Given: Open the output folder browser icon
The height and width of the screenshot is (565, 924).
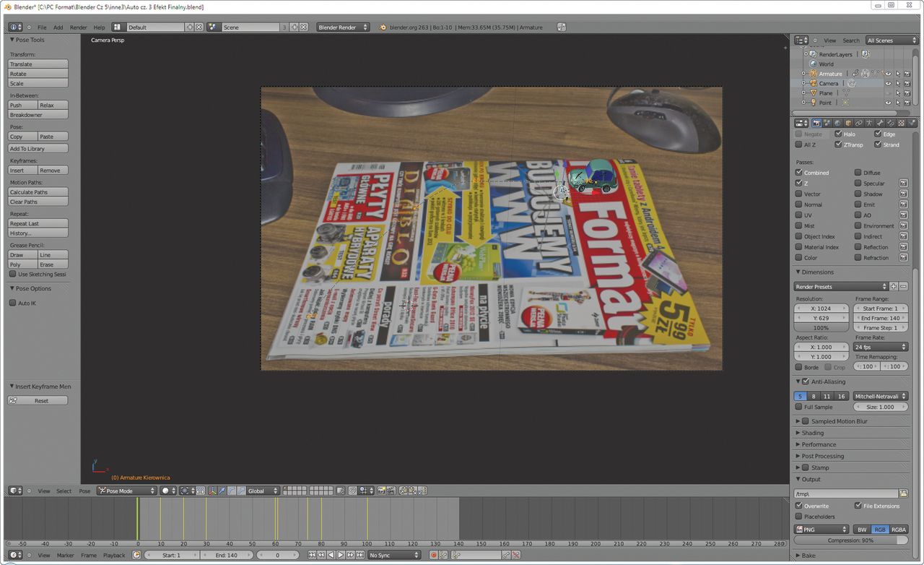Looking at the screenshot, I should click(x=903, y=493).
